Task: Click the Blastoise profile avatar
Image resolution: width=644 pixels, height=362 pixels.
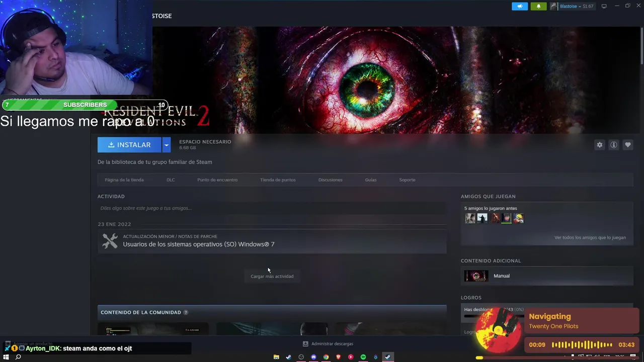Action: click(x=554, y=6)
